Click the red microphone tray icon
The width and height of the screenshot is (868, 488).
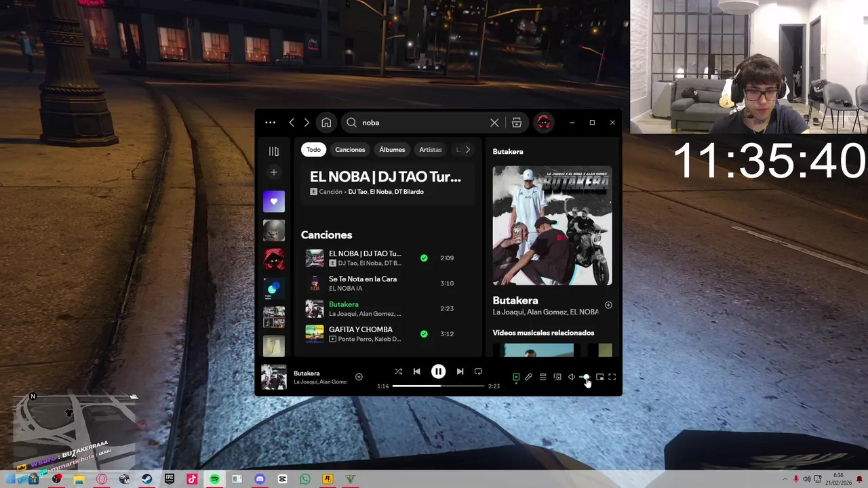pyautogui.click(x=795, y=479)
